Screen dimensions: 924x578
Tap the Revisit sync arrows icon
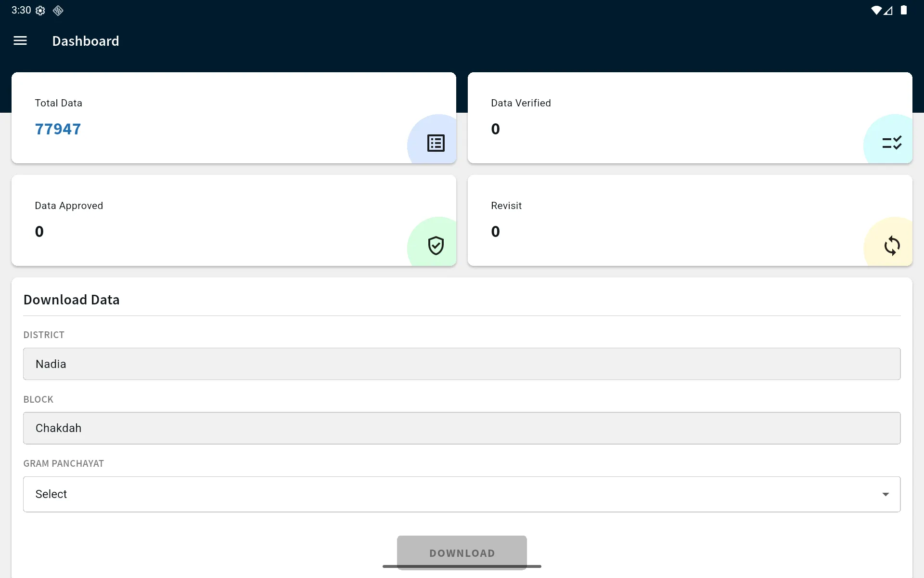pos(892,246)
